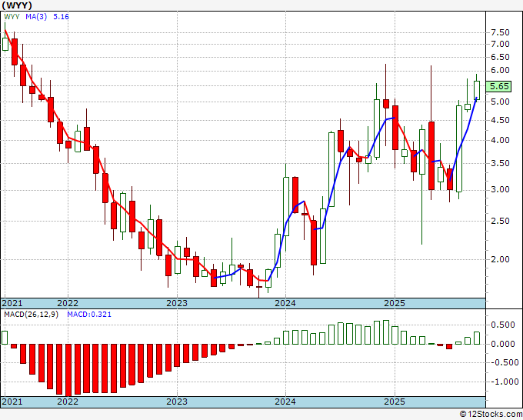Click 2025 on the price chart timeline
This screenshot has width=523, height=420.
[395, 303]
